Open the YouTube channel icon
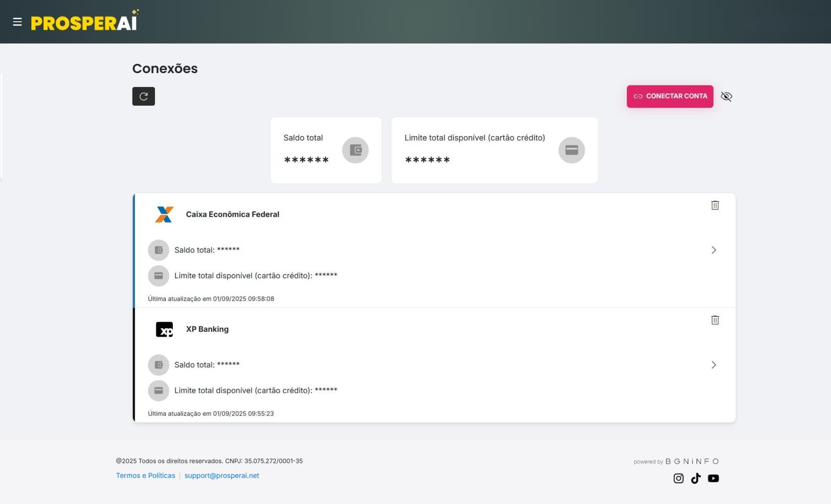831x504 pixels. [x=713, y=478]
